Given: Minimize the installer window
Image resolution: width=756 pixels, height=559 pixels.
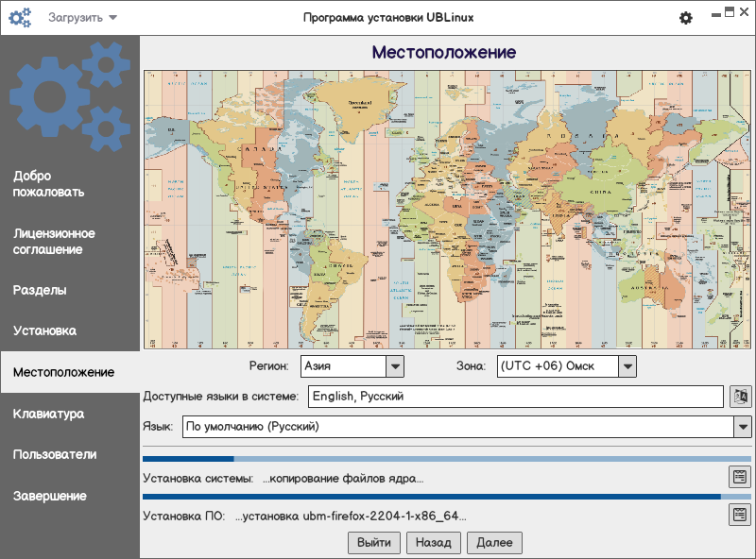Looking at the screenshot, I should click(x=714, y=12).
